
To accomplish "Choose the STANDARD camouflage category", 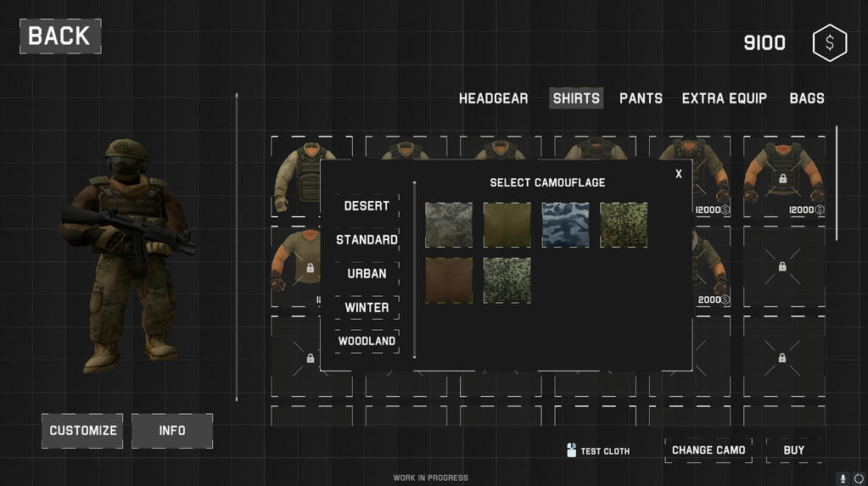I will click(x=367, y=240).
